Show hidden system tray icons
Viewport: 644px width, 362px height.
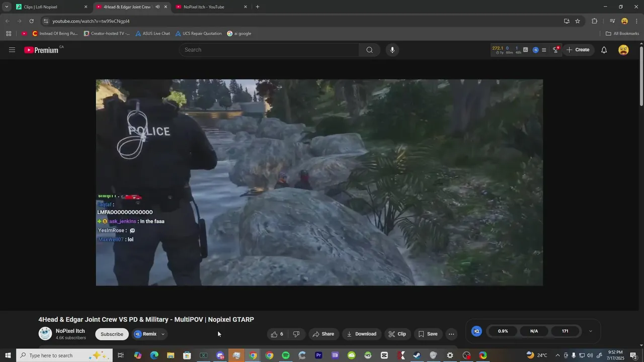[x=557, y=355]
